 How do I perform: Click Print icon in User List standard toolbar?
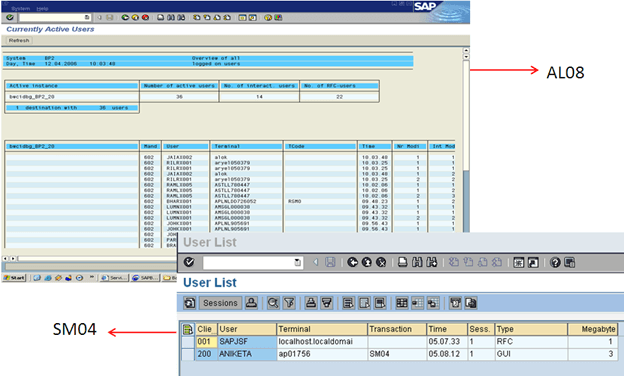[x=403, y=262]
